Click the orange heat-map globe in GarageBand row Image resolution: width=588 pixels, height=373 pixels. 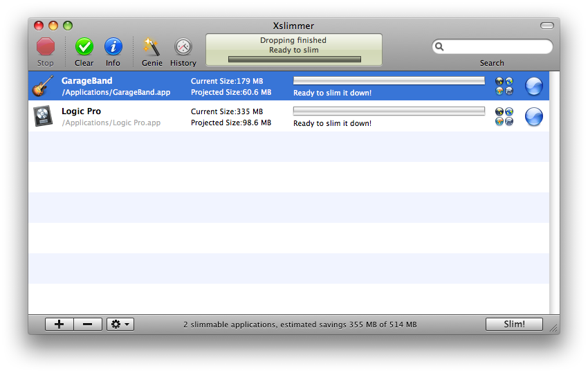pos(499,91)
